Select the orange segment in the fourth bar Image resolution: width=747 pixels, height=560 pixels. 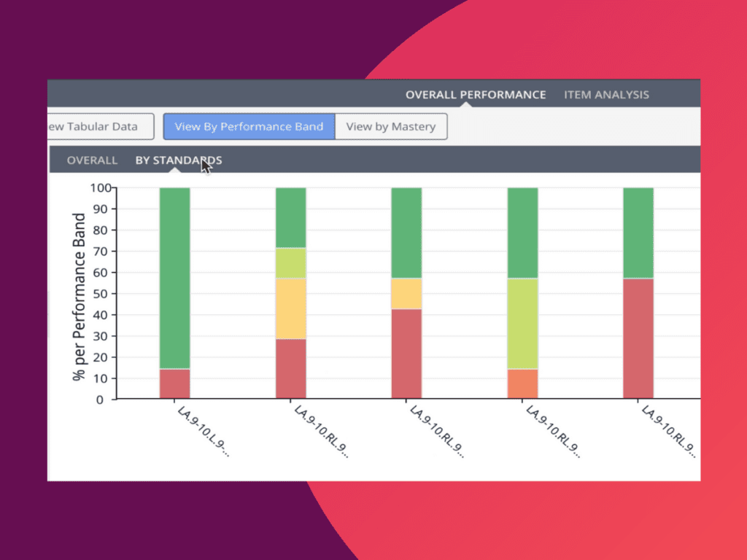[x=522, y=384]
